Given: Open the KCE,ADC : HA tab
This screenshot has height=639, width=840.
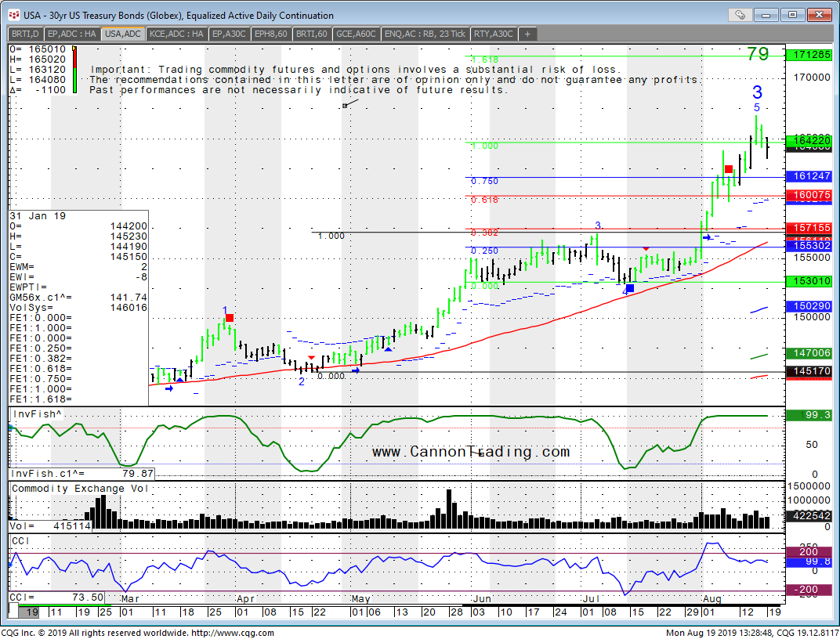Looking at the screenshot, I should (x=177, y=34).
